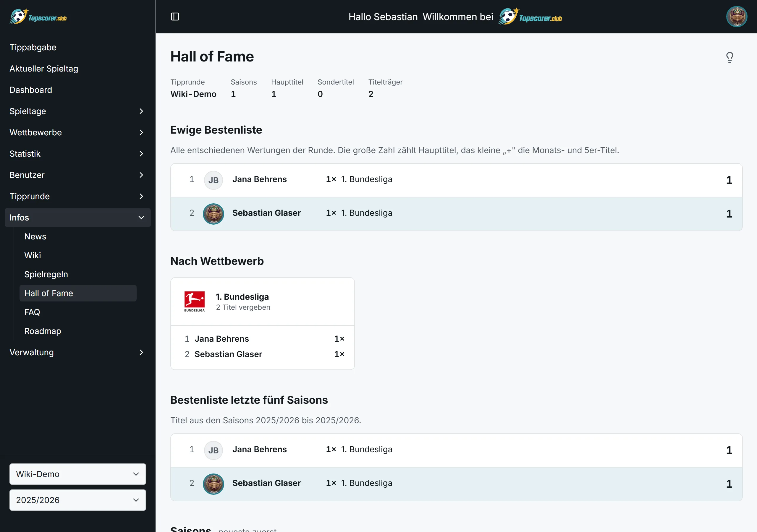Click the Tipprunde value 'Wiki-Demo' in stats
This screenshot has width=757, height=532.
(193, 94)
